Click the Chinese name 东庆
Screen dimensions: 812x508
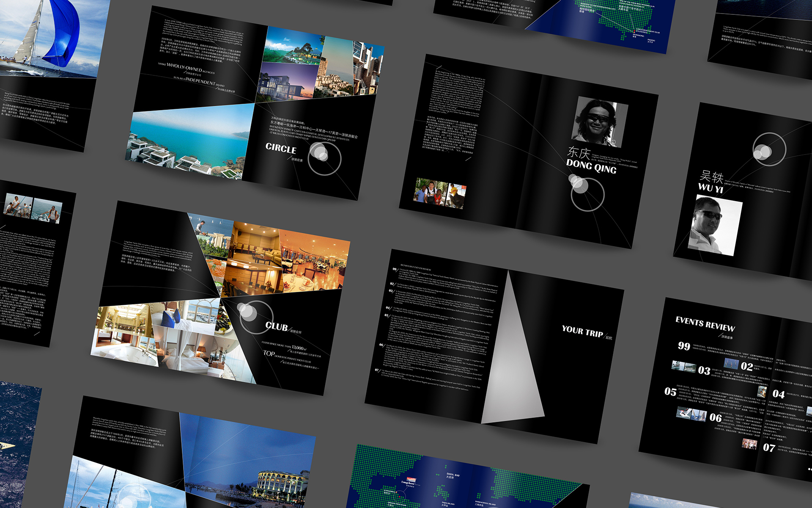[x=579, y=152]
